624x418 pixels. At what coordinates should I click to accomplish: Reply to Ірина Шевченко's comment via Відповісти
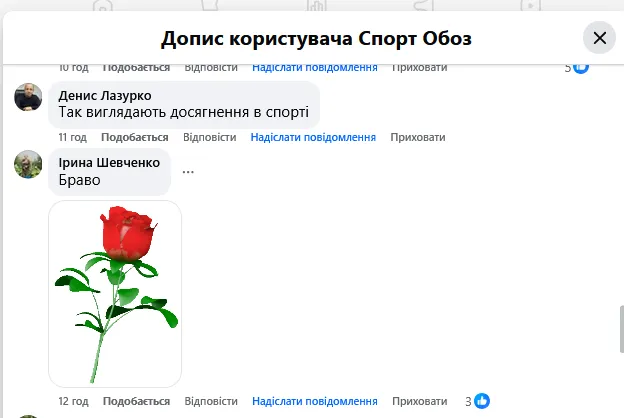[x=211, y=401]
